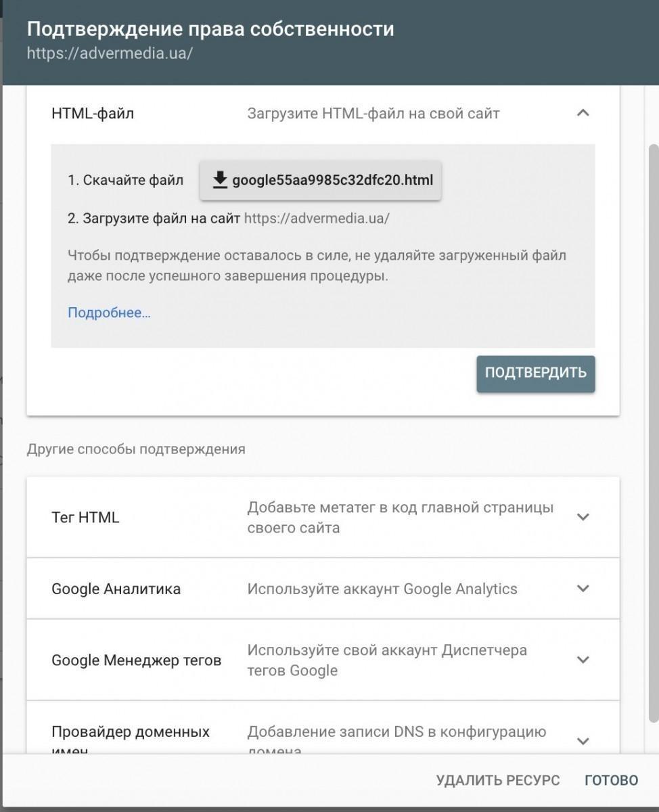Select the Провайдер доменных имен method
This screenshot has width=659, height=812.
pyautogui.click(x=131, y=732)
